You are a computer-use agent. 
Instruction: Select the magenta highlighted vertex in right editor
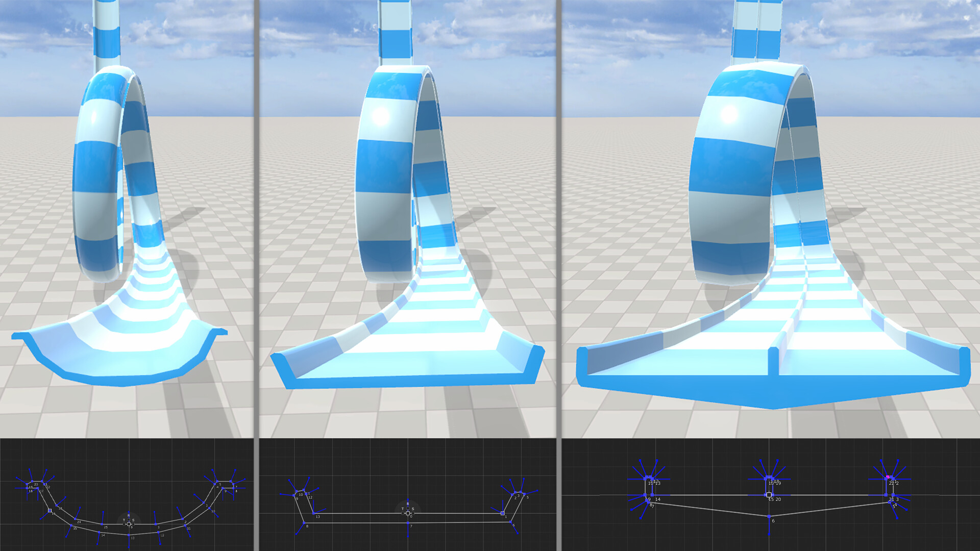[x=888, y=477]
